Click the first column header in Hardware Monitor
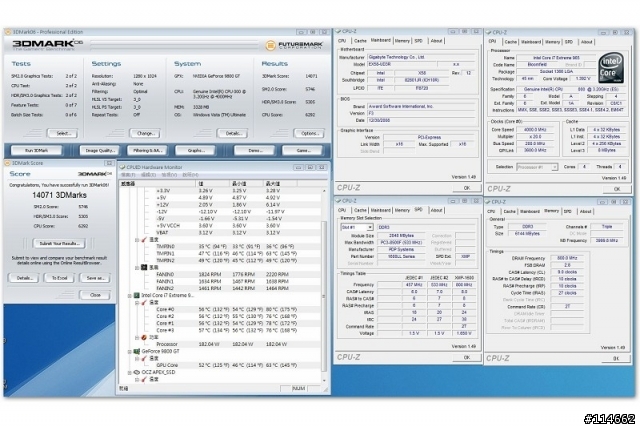This screenshot has width=640, height=427. [157, 184]
